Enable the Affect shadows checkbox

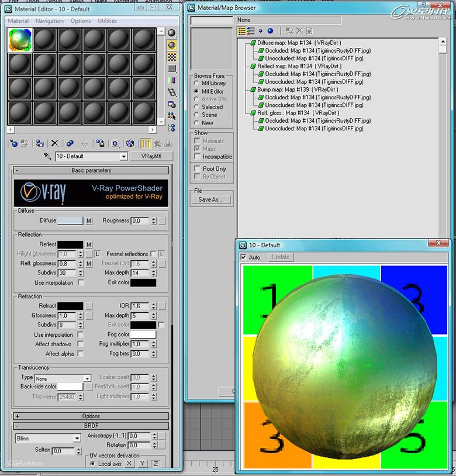tap(81, 344)
